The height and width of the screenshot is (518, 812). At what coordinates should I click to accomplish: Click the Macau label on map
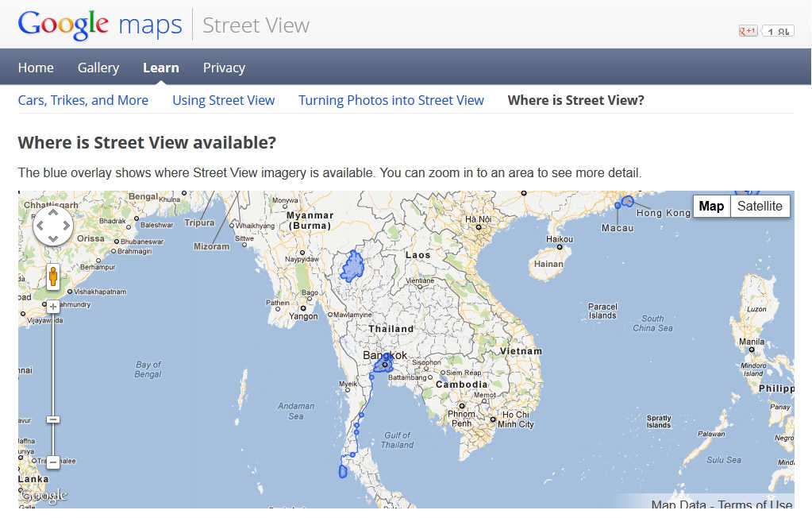tap(618, 228)
